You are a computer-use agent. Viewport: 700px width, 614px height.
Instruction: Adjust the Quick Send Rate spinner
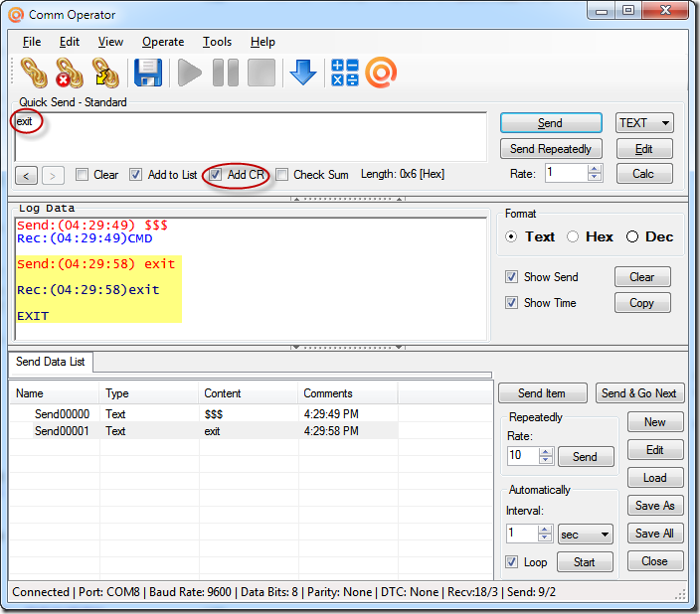click(595, 173)
